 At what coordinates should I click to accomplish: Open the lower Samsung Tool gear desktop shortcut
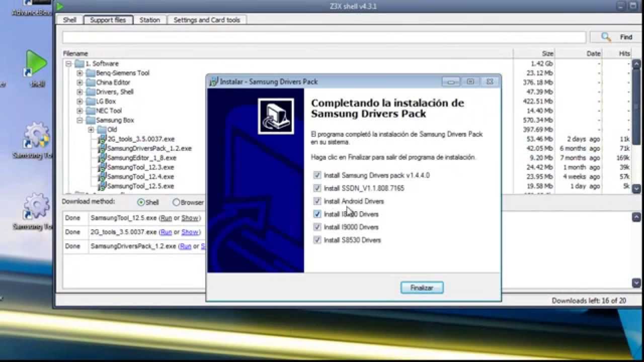[37, 207]
